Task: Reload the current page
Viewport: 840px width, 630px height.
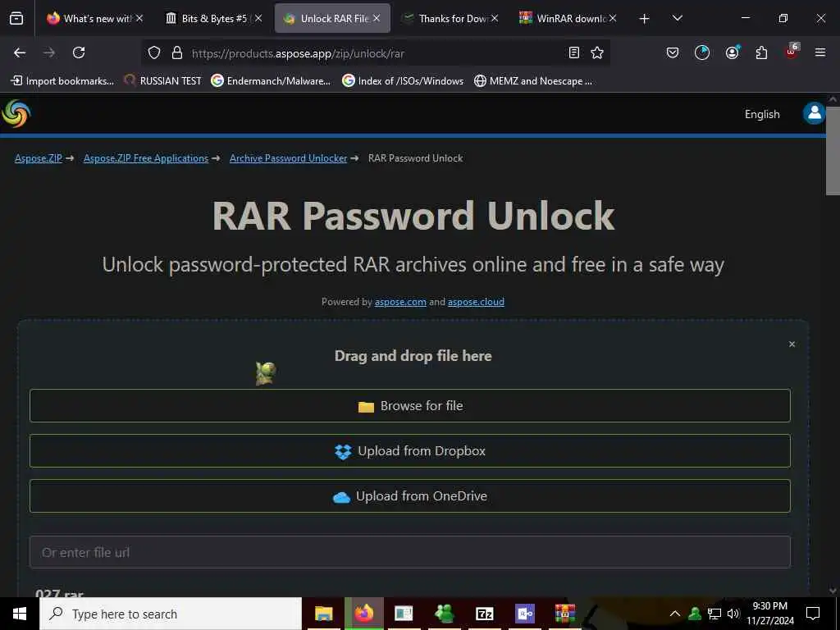Action: [79, 52]
